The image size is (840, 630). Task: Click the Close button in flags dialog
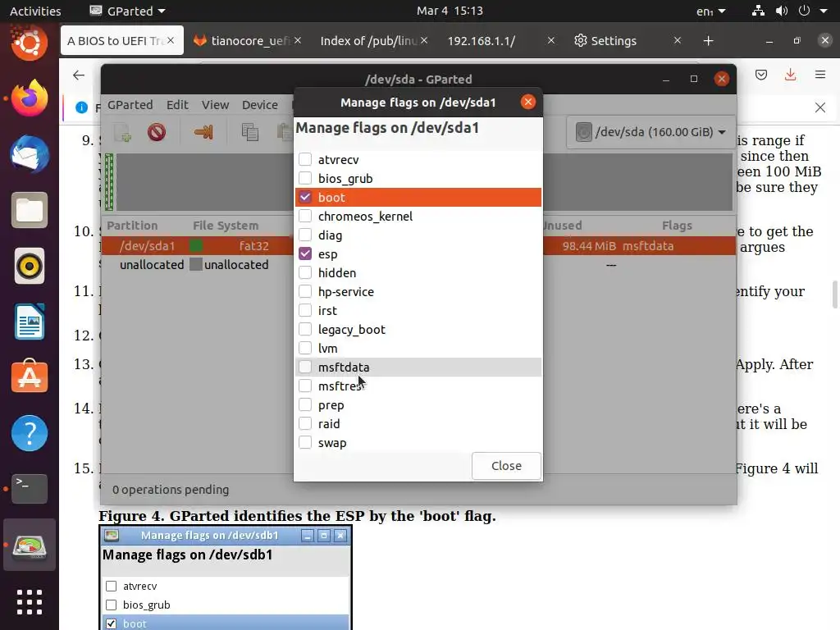click(506, 466)
